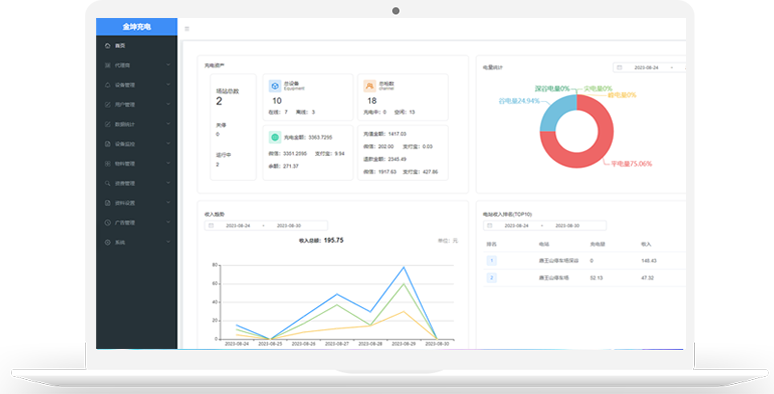The width and height of the screenshot is (774, 394).
Task: Click the edit icon beside 用户管理
Action: 108,105
